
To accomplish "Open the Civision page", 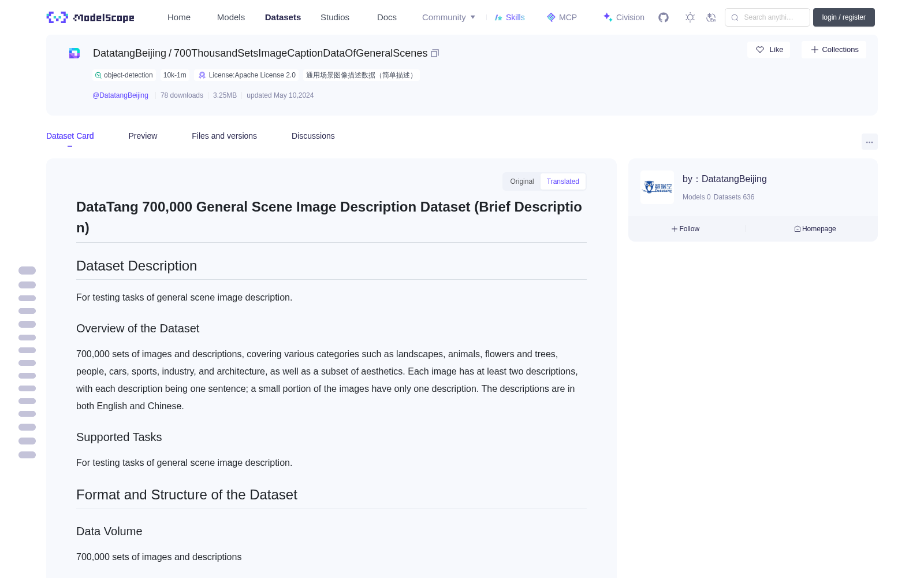I will (624, 17).
